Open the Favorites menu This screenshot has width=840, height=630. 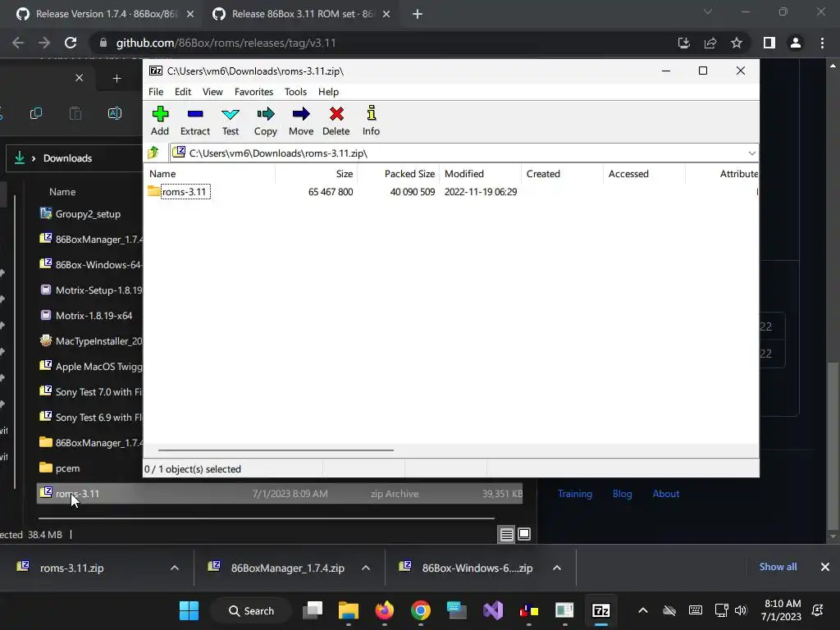click(254, 92)
